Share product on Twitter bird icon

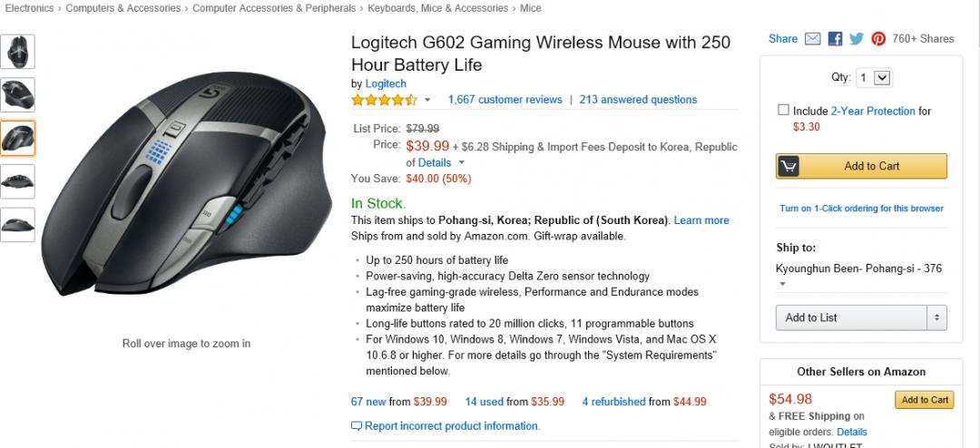[857, 39]
